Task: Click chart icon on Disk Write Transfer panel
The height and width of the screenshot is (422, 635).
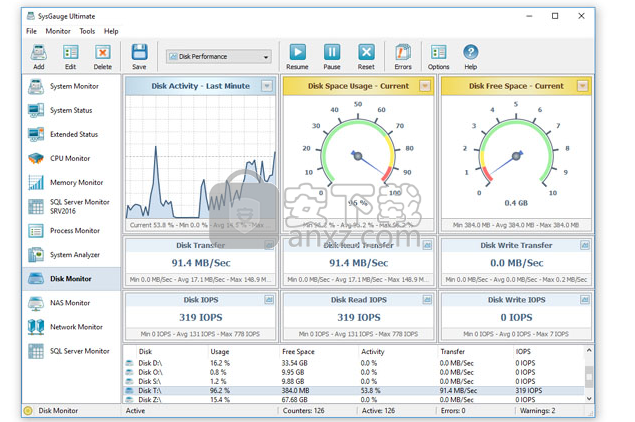Action: pyautogui.click(x=584, y=245)
